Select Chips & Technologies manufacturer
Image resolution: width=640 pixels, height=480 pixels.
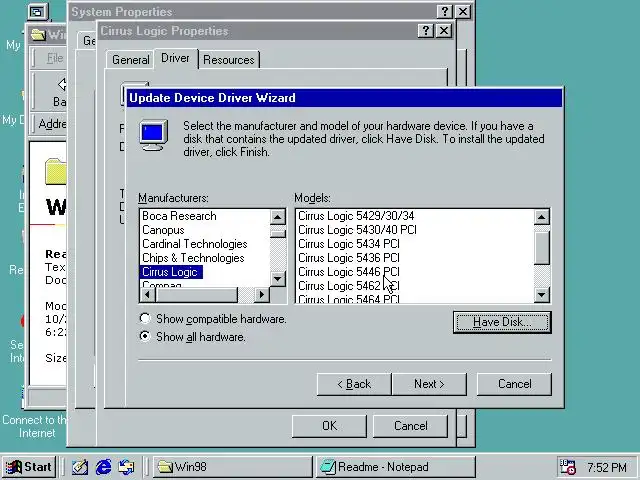[x=193, y=258]
